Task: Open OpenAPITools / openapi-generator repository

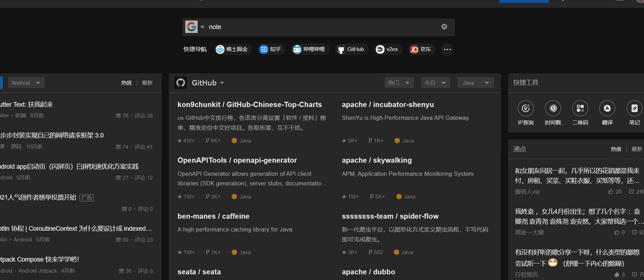Action: pos(237,160)
